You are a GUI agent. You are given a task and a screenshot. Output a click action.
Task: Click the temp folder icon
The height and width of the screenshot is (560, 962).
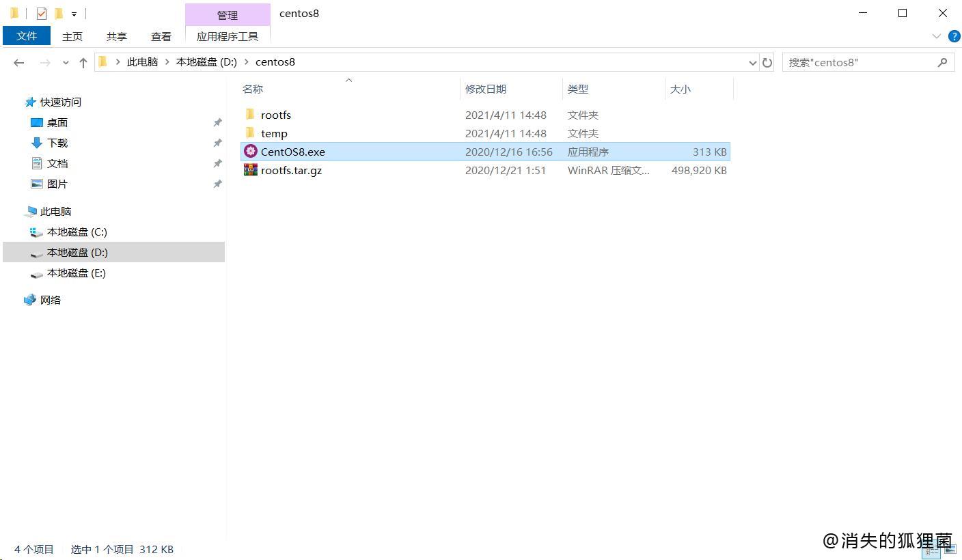[250, 132]
